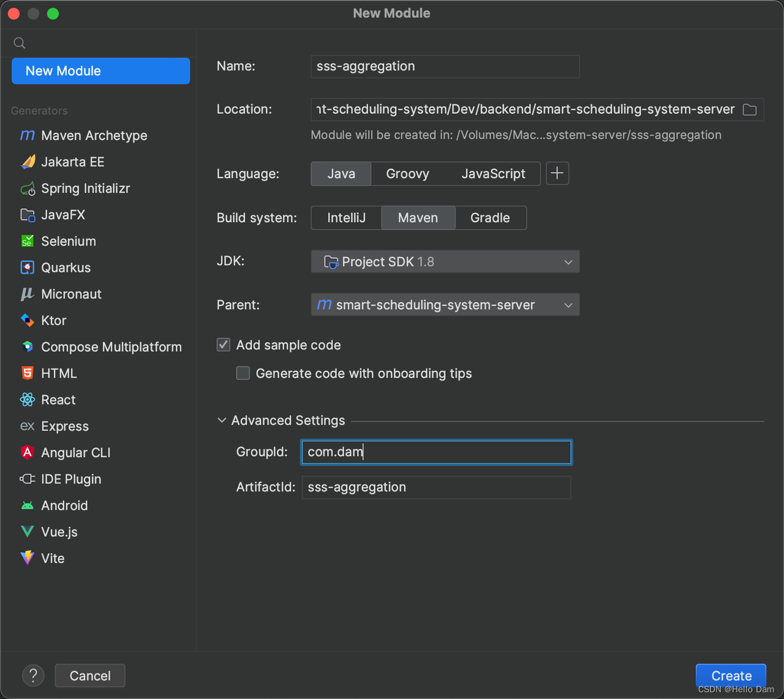Screen dimensions: 784x699
Task: Select the 'Vue.js' label in generators
Action: pos(59,532)
